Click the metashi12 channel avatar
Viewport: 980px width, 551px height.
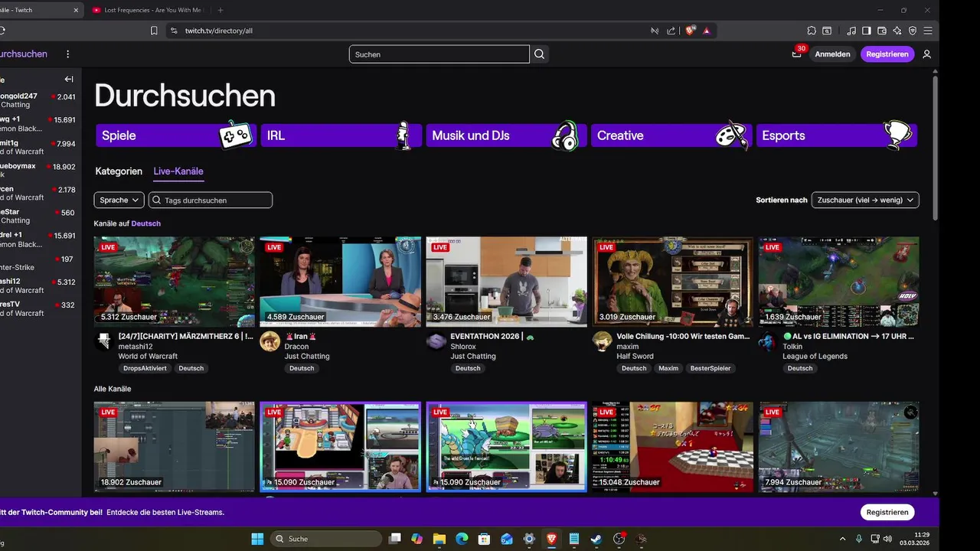click(x=103, y=341)
